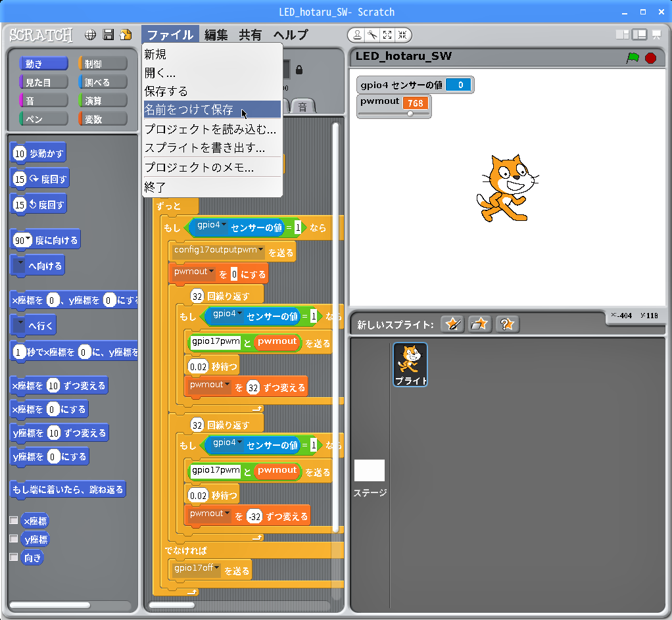Open the 共有 menu
The height and width of the screenshot is (620, 672).
251,35
